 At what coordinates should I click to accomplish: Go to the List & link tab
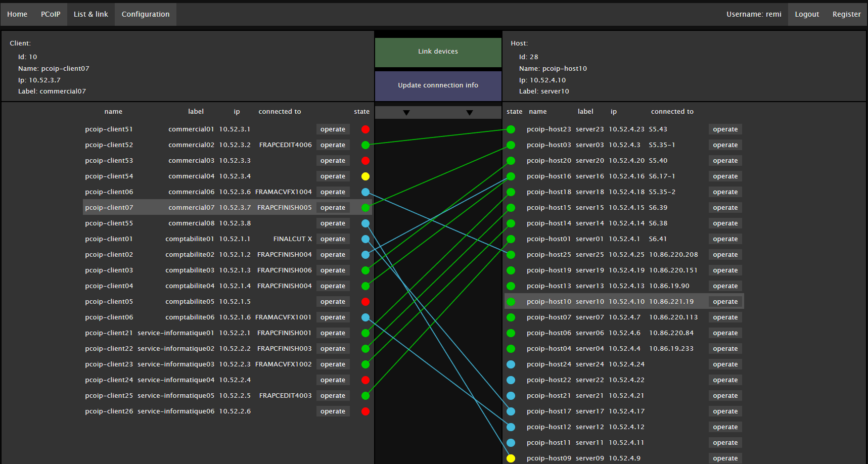[x=91, y=14]
